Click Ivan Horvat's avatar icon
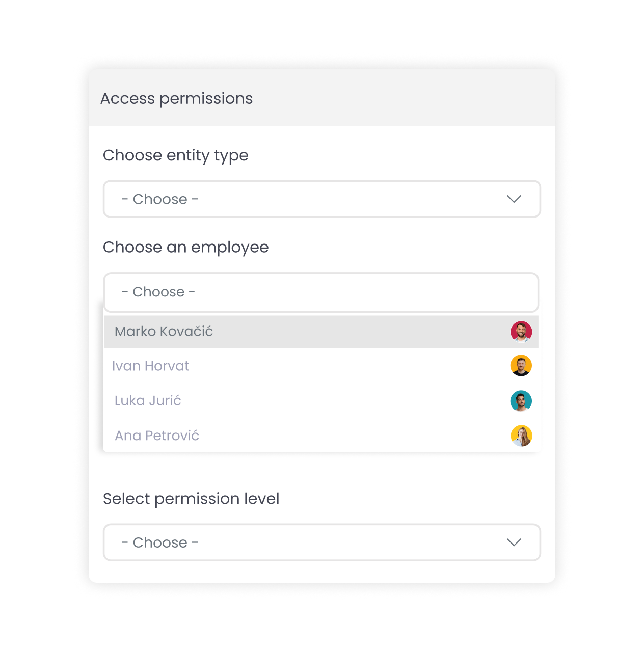 (x=521, y=366)
